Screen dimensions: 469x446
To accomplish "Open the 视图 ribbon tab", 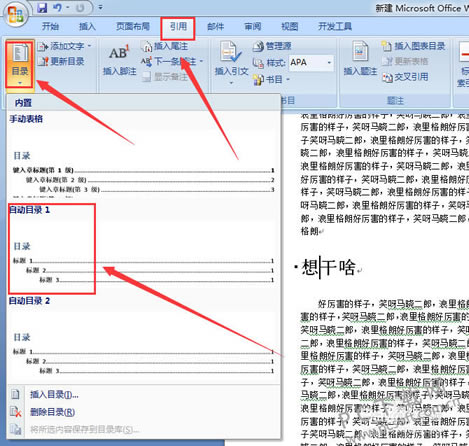I will coord(289,26).
